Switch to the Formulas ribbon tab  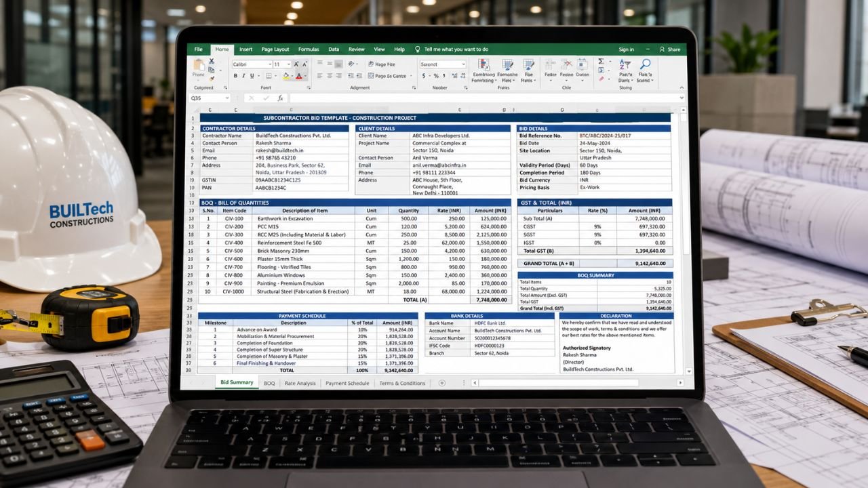(x=309, y=49)
